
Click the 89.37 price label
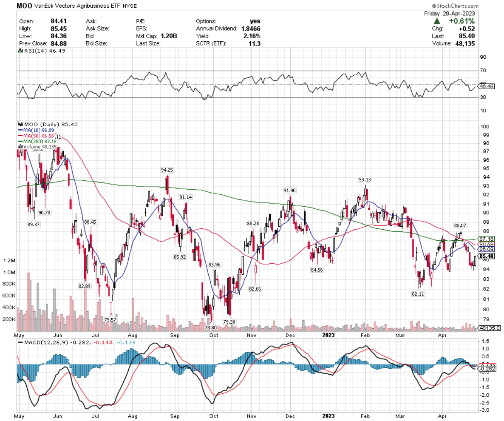tap(33, 224)
